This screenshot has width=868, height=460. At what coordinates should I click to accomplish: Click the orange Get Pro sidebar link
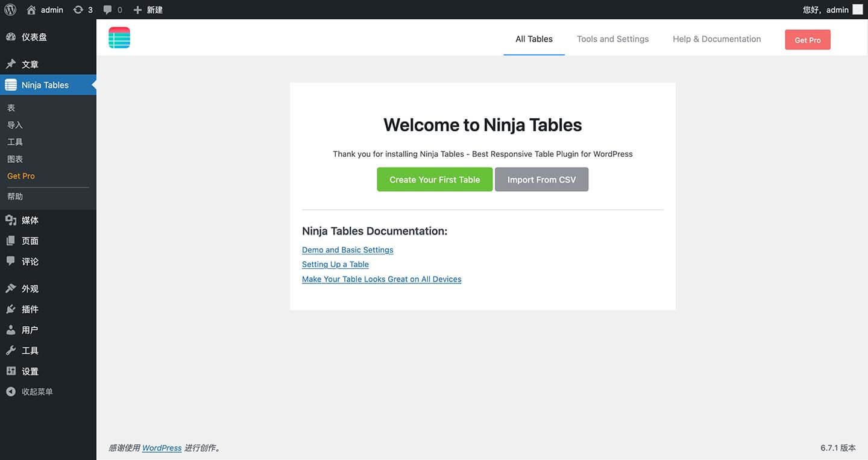tap(21, 176)
